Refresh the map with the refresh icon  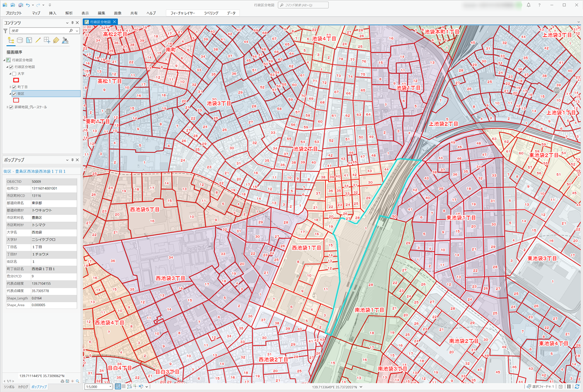(577, 387)
